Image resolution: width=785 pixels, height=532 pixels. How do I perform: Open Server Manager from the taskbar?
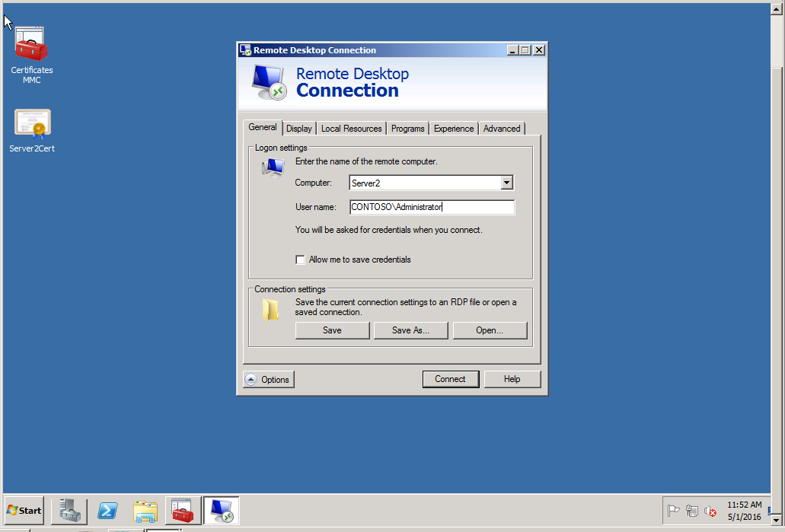click(69, 511)
